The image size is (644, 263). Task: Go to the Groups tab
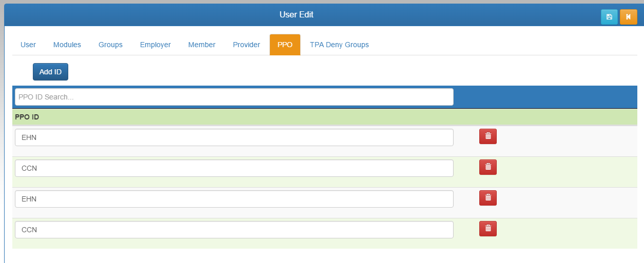point(110,45)
